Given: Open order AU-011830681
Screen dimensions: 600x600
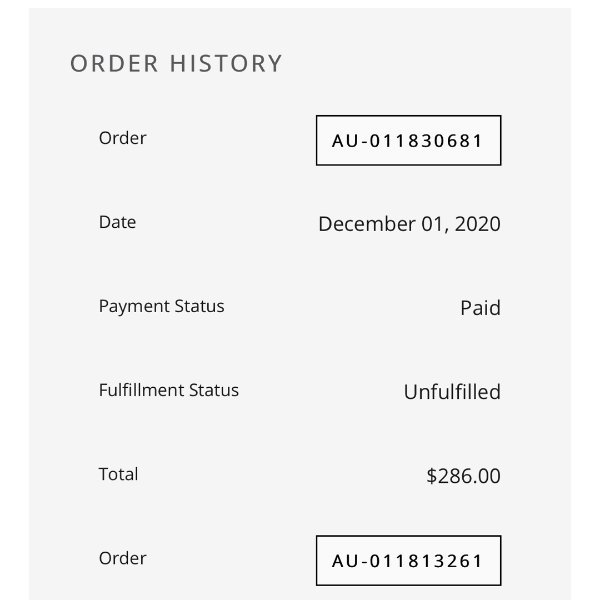Looking at the screenshot, I should [408, 141].
